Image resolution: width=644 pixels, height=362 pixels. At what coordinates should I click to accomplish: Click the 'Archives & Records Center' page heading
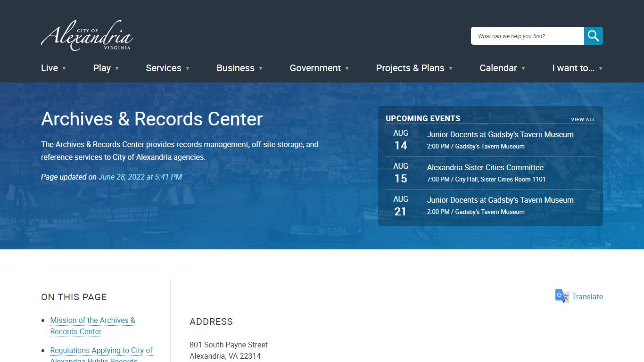tap(152, 119)
